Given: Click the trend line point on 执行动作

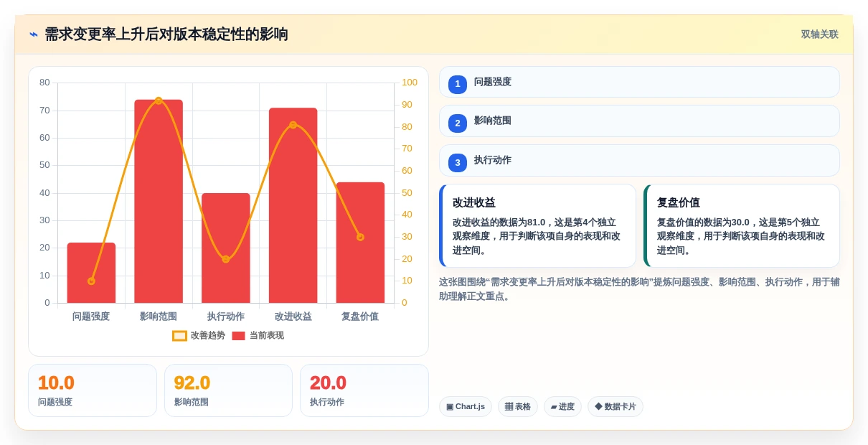Looking at the screenshot, I should [x=226, y=259].
